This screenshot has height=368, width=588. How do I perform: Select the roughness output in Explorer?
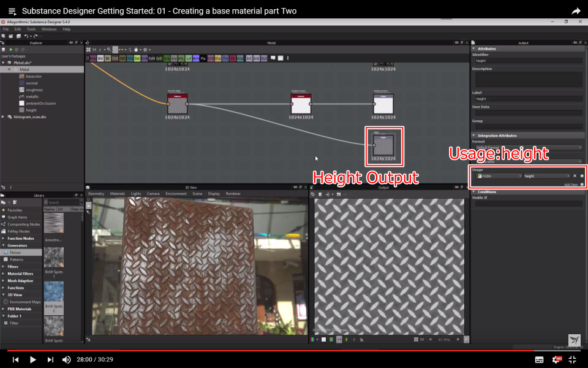click(34, 90)
